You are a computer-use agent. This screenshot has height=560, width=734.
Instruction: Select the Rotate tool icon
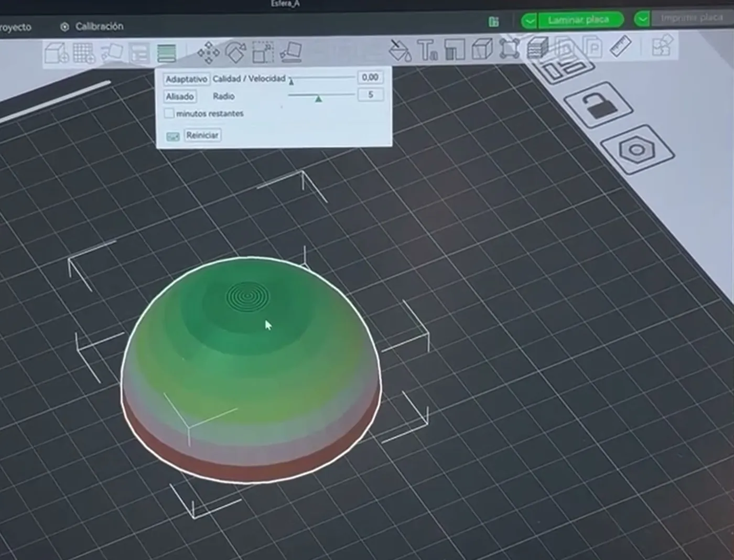click(x=235, y=52)
